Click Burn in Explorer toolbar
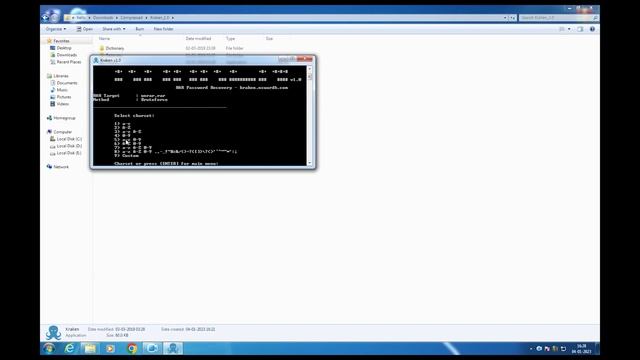This screenshot has height=360, width=640. [x=140, y=29]
